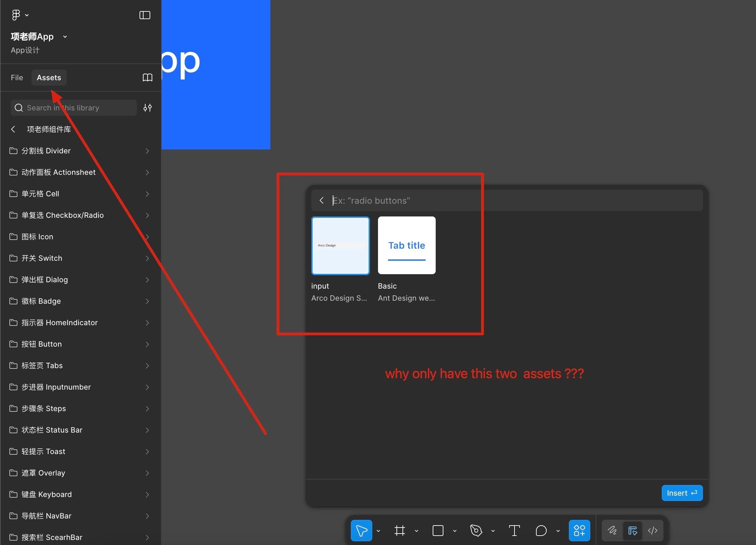The width and height of the screenshot is (756, 545).
Task: Select the Basic Tab title thumbnail
Action: point(407,245)
